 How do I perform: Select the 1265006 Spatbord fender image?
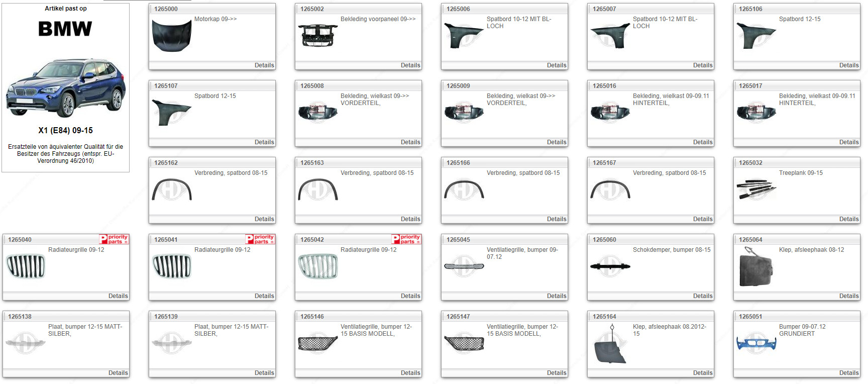tap(464, 36)
